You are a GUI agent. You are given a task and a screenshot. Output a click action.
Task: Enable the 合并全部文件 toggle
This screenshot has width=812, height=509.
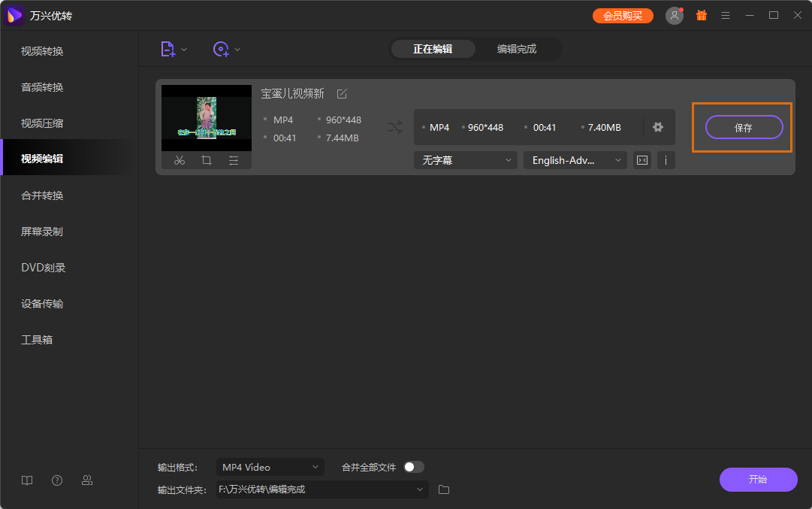click(412, 466)
